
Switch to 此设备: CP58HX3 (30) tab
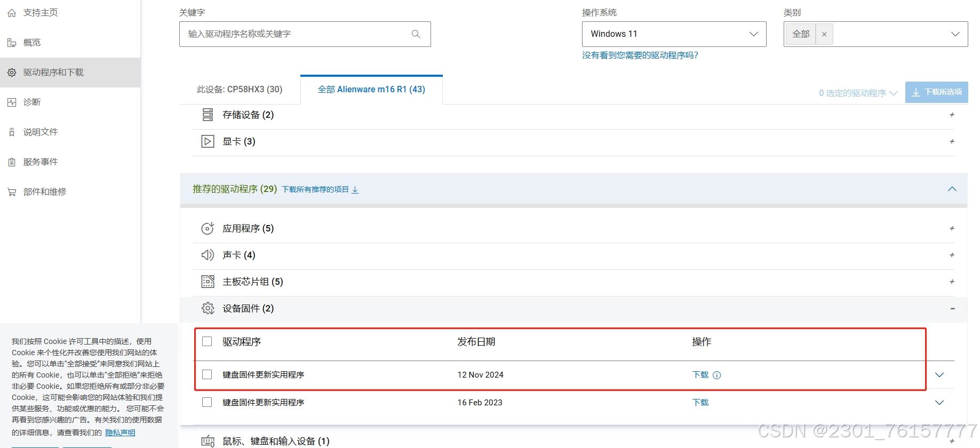coord(240,90)
